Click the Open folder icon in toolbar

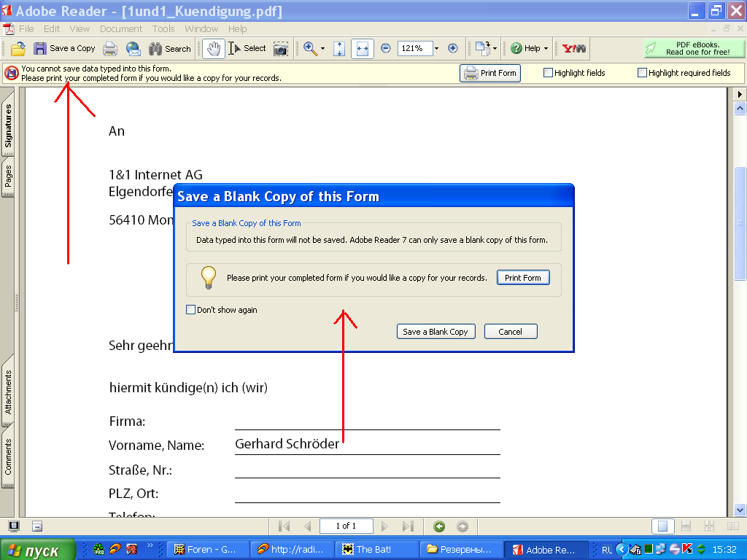pos(18,49)
